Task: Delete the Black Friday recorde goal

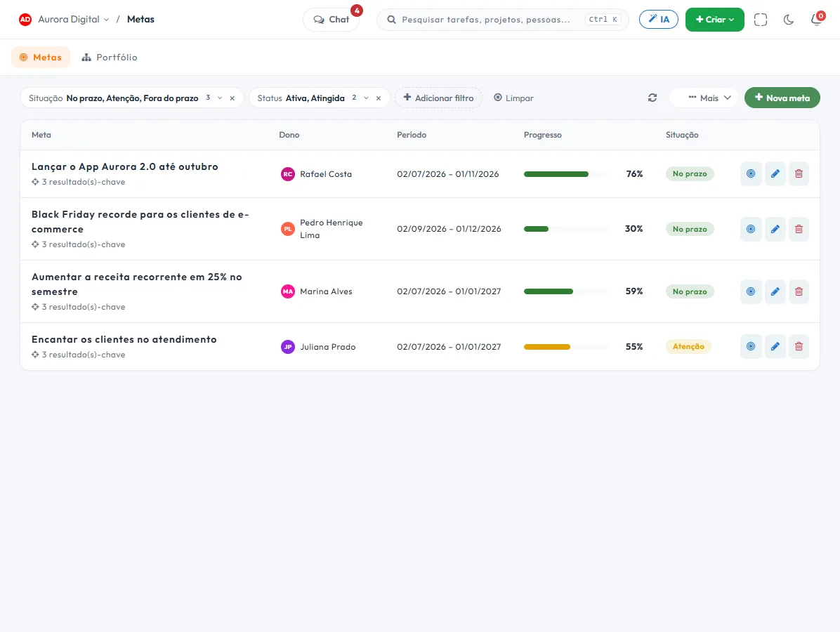Action: [799, 229]
